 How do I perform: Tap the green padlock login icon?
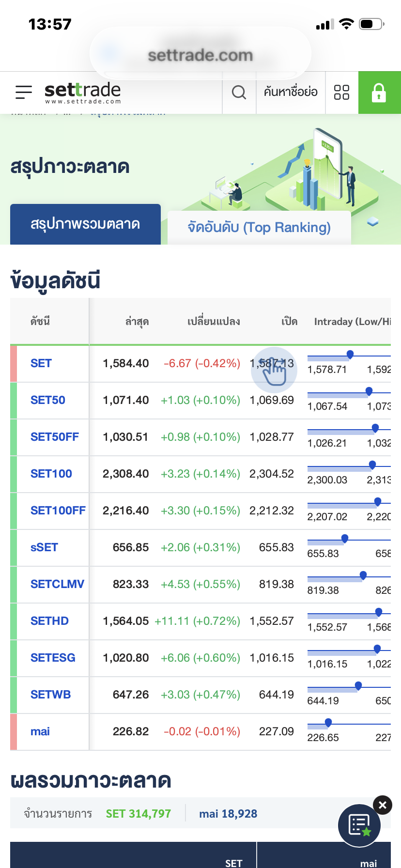[x=379, y=93]
